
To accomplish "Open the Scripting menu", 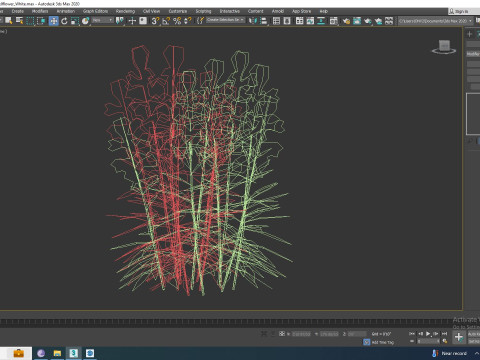I will [203, 11].
